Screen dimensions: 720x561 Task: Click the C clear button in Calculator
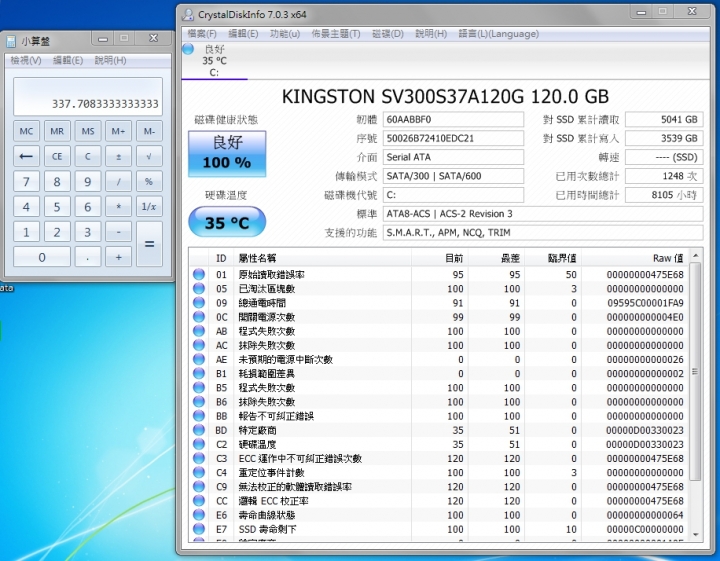pyautogui.click(x=88, y=157)
